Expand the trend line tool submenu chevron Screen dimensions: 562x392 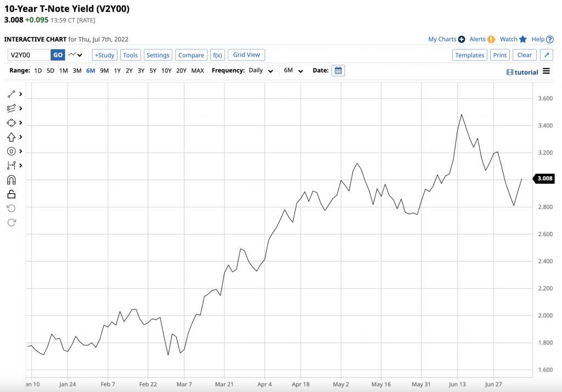coord(21,94)
